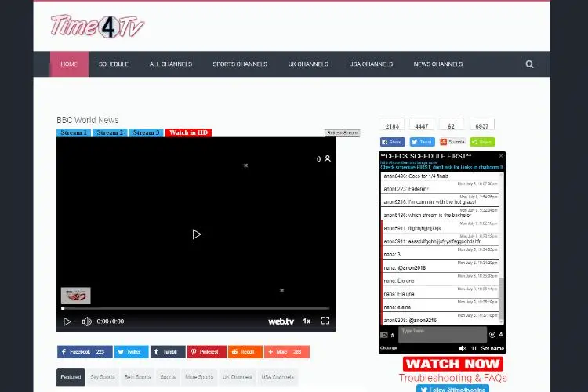The height and width of the screenshot is (392, 588).
Task: Click the web.tv logo in the player
Action: pyautogui.click(x=281, y=321)
